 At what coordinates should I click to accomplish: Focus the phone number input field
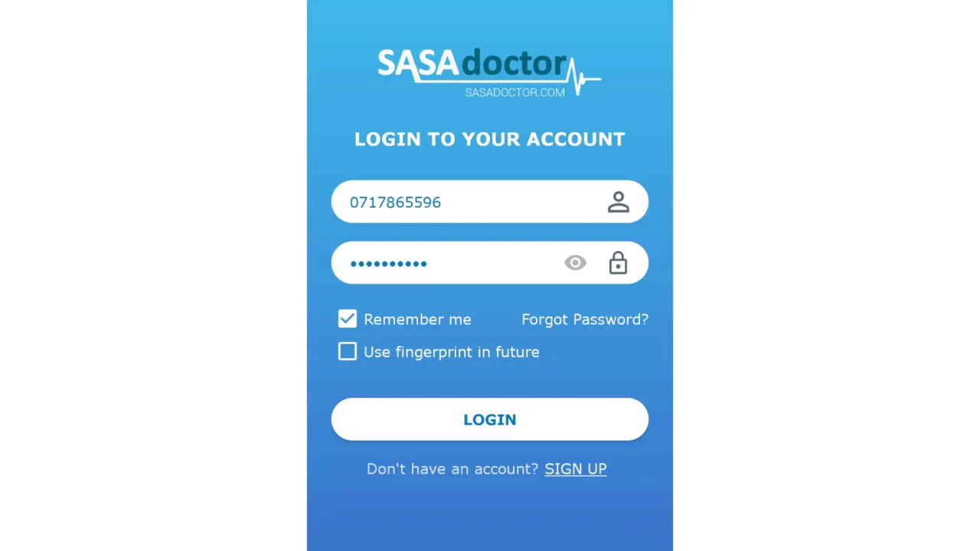pyautogui.click(x=490, y=202)
